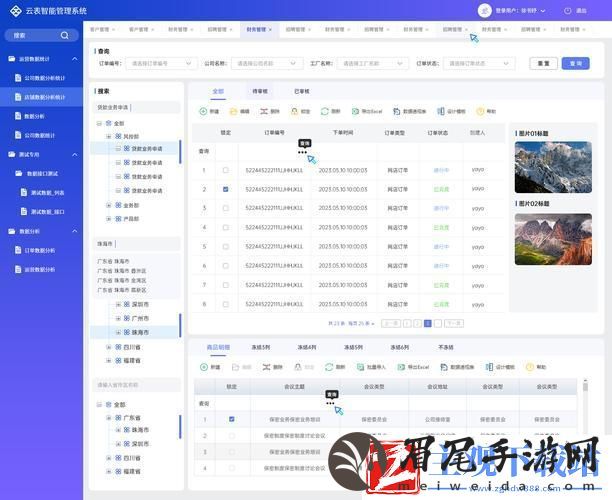The image size is (612, 500).
Task: Click document icon beside 订单数据分析
Action: [18, 250]
